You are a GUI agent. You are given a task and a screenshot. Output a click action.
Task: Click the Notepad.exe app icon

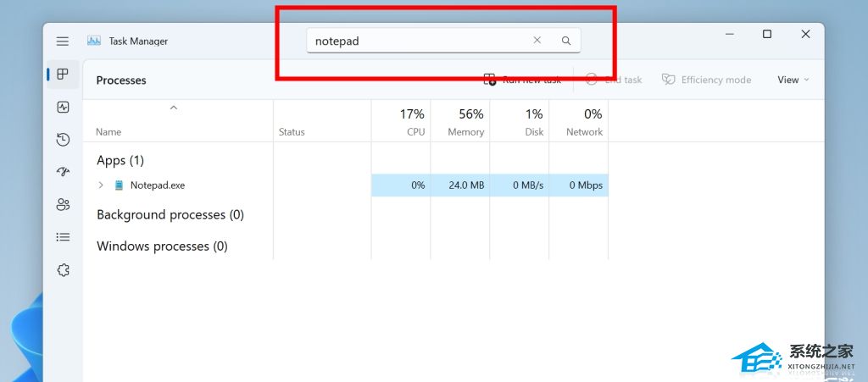119,185
